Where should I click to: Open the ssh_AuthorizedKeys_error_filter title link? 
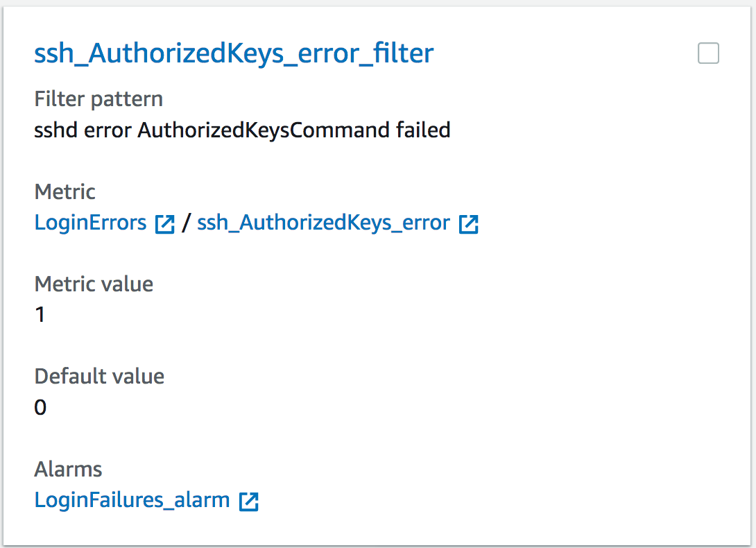[234, 53]
